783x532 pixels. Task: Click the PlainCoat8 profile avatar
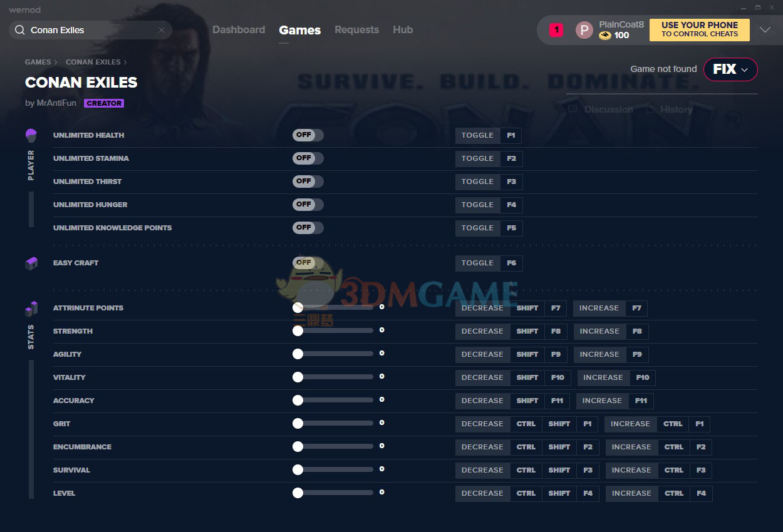(584, 30)
